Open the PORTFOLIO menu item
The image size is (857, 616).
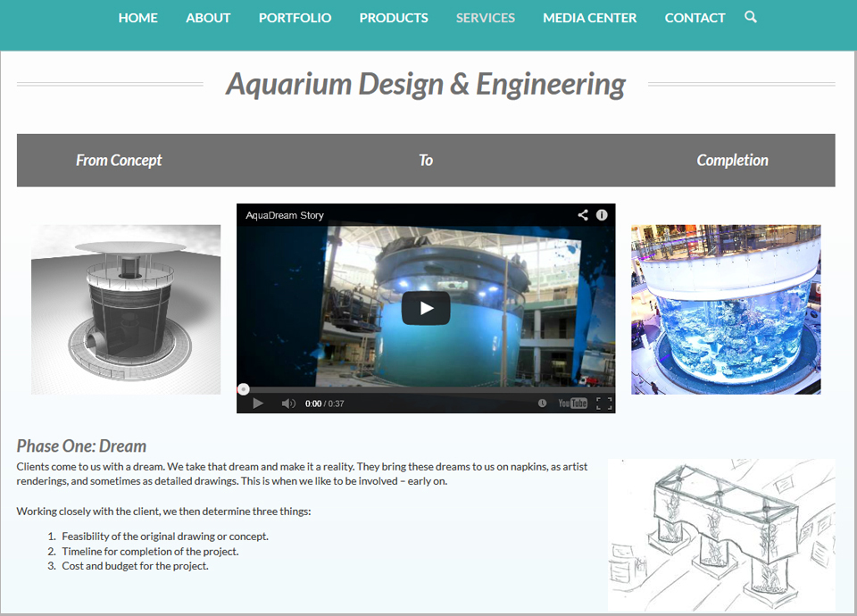pyautogui.click(x=295, y=18)
